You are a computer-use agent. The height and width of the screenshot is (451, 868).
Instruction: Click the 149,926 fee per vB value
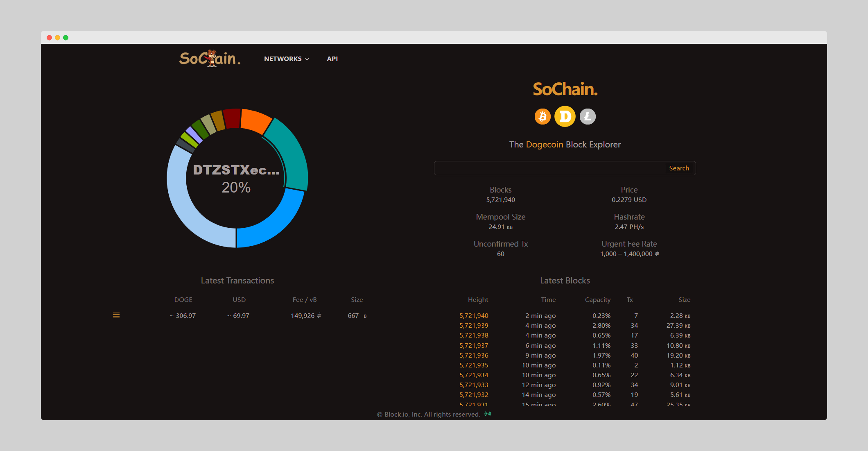306,316
